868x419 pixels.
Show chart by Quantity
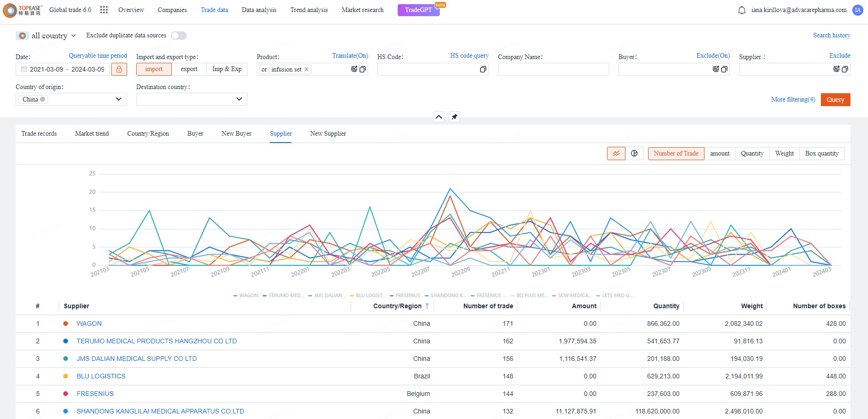pos(752,154)
